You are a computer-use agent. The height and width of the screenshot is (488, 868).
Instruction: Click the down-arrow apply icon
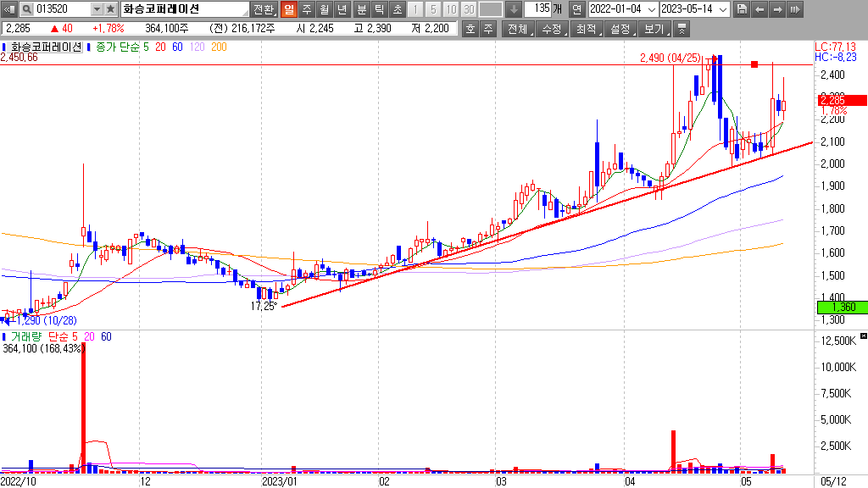pos(514,9)
